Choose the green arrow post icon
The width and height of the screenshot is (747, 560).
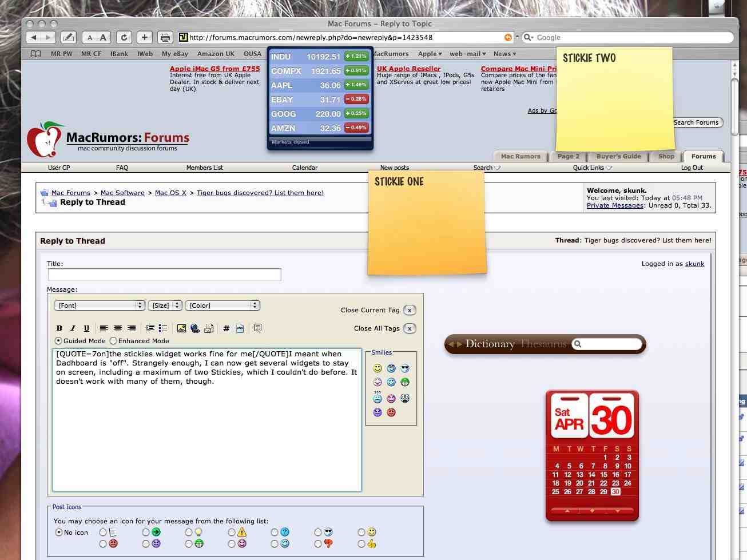coord(156,533)
